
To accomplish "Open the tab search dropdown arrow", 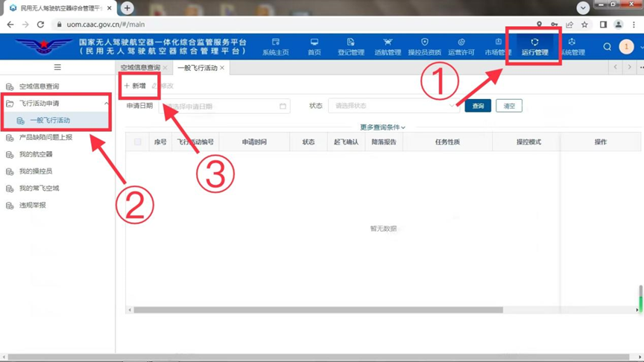I will click(583, 7).
